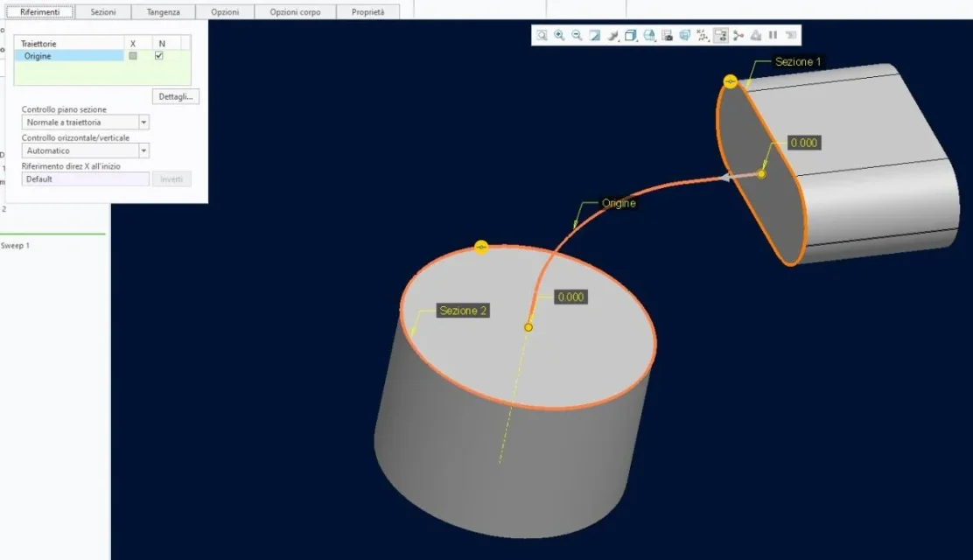Click the Zoom In magnifier icon
973x560 pixels.
tap(559, 36)
